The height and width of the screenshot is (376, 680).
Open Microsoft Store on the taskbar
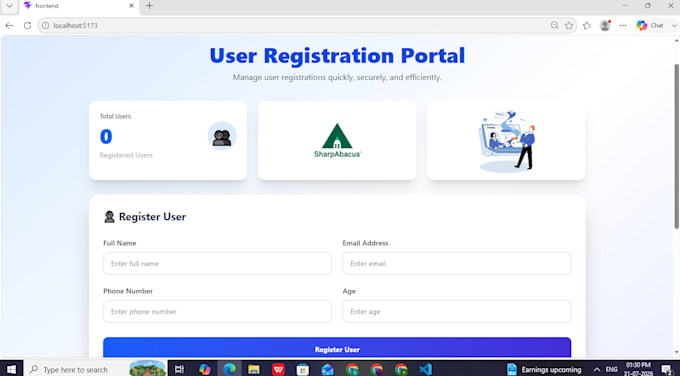pyautogui.click(x=303, y=369)
